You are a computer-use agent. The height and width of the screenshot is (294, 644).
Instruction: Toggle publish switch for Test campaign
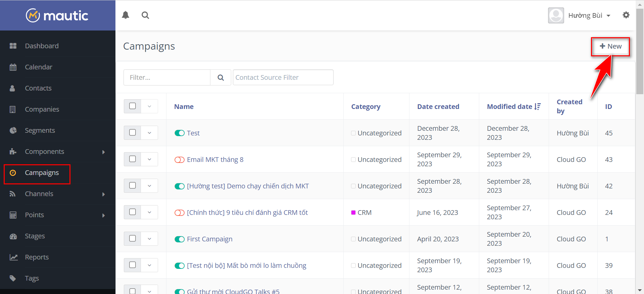click(180, 133)
